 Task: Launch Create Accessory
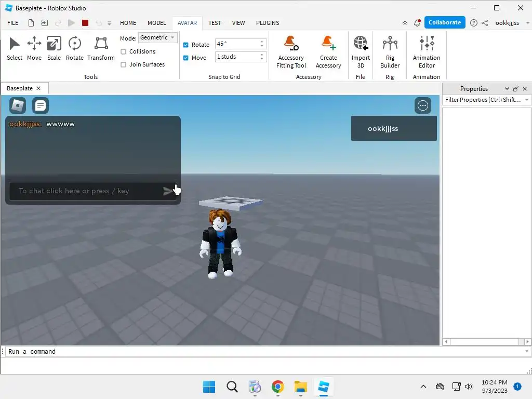[328, 52]
